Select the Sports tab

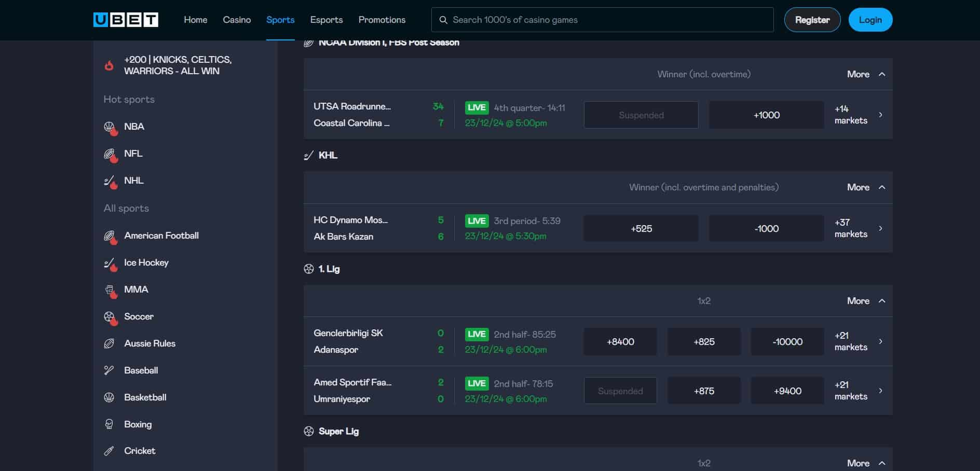280,20
